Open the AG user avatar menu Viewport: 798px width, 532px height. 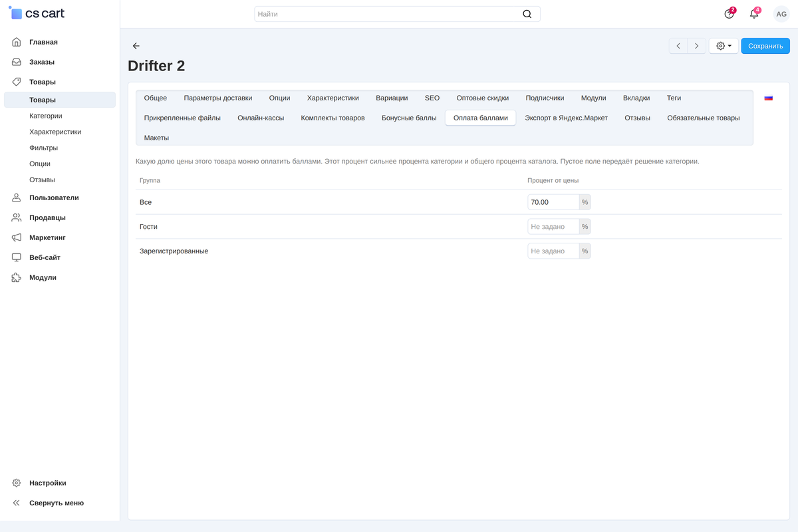pos(781,14)
